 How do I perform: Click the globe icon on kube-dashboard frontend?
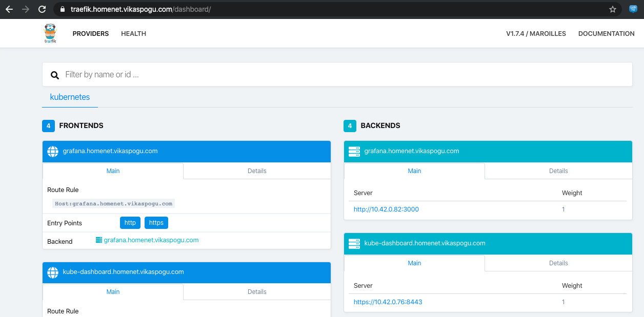click(x=53, y=272)
